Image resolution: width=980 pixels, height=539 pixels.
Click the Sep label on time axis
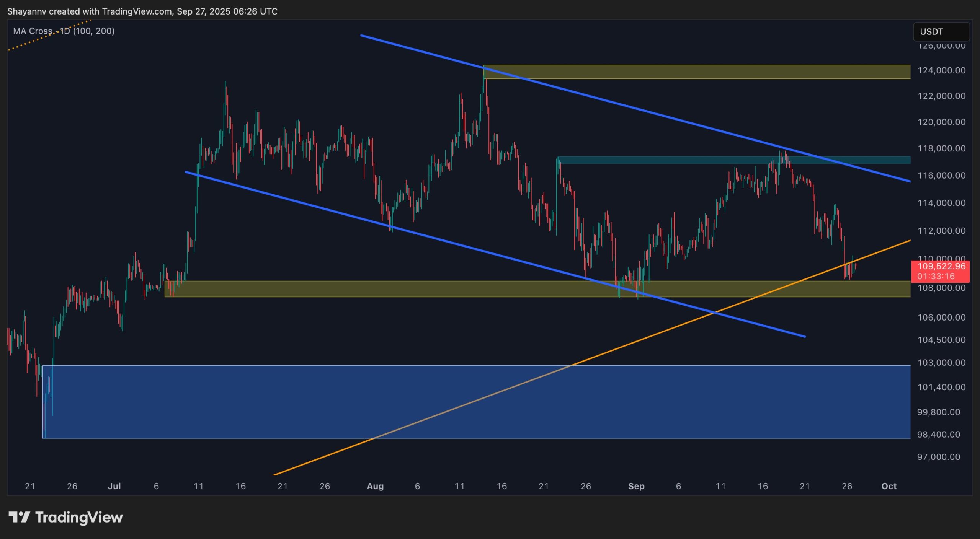636,486
